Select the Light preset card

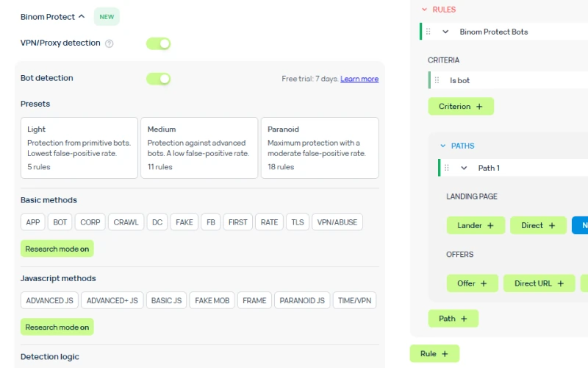click(x=79, y=148)
